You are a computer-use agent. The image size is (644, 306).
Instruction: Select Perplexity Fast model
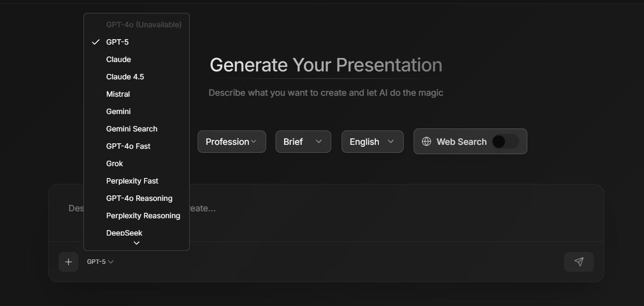click(x=137, y=181)
